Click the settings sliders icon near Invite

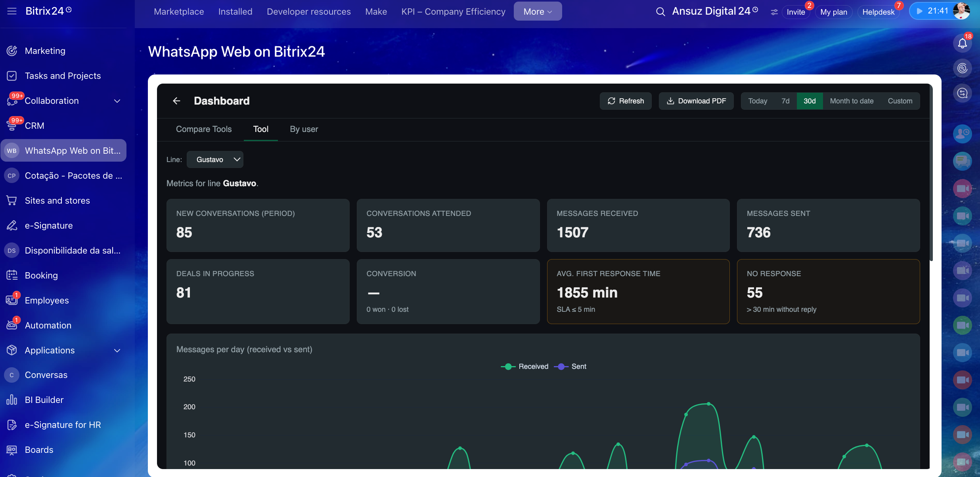tap(774, 12)
